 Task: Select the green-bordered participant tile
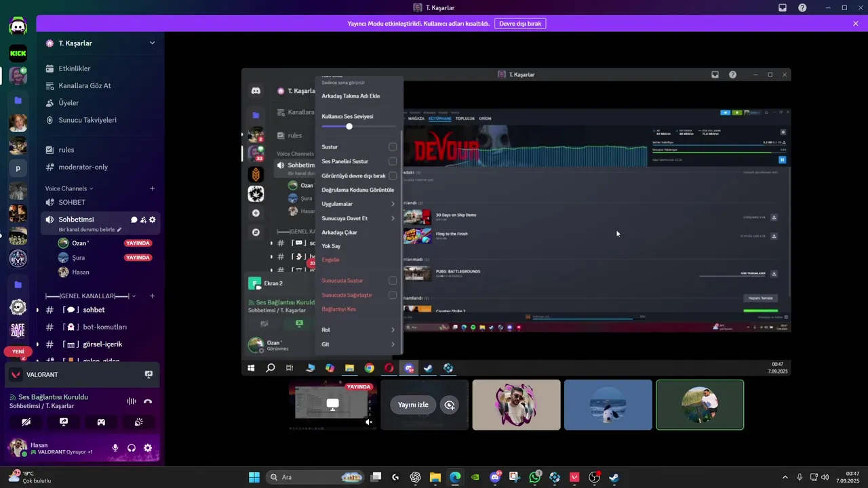click(700, 405)
